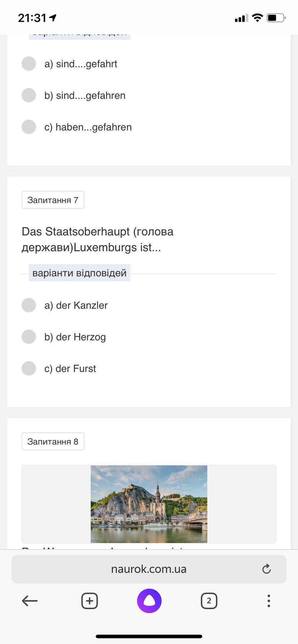
Task: Open a new tab with plus icon
Action: click(90, 601)
